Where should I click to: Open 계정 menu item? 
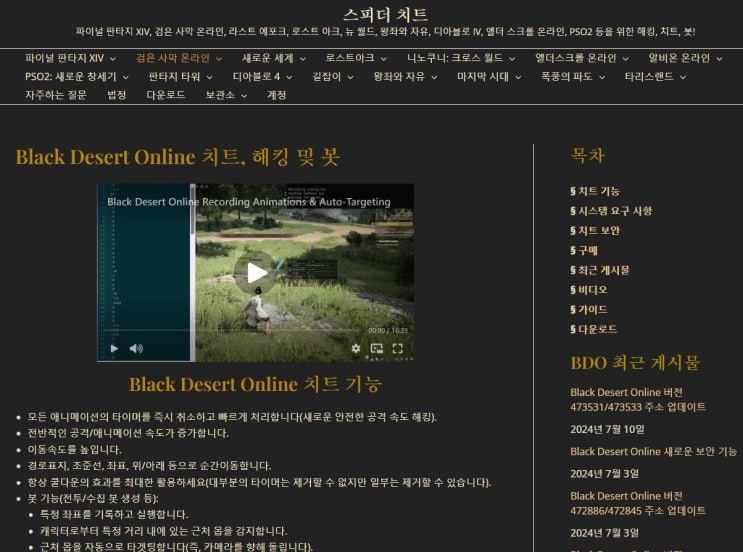277,95
